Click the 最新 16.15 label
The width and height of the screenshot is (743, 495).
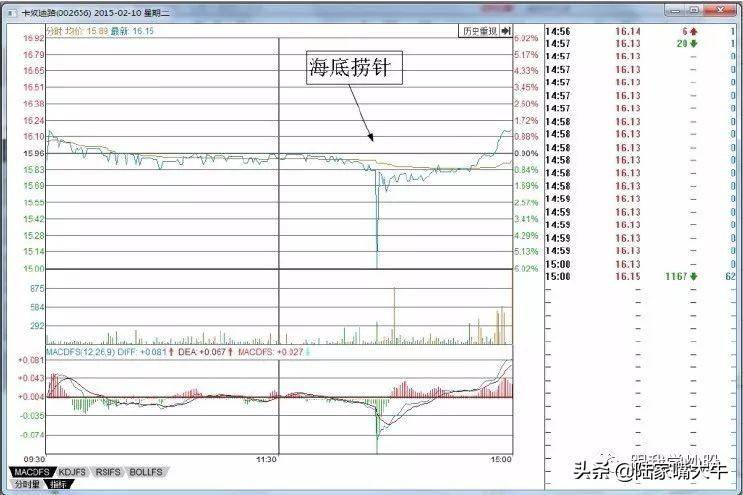click(132, 31)
